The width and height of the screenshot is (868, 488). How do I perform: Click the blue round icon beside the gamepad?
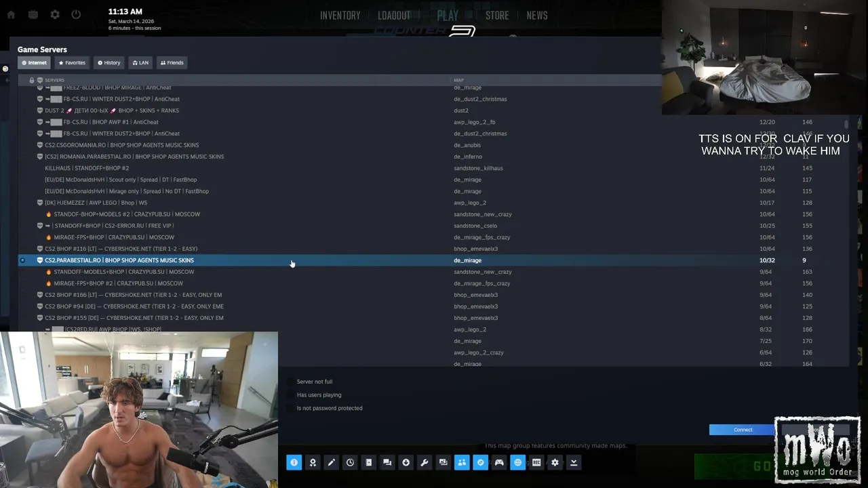click(x=480, y=462)
